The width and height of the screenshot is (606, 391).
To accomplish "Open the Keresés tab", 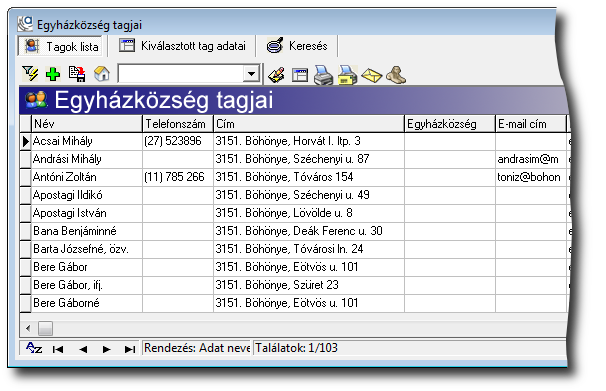I will [297, 46].
